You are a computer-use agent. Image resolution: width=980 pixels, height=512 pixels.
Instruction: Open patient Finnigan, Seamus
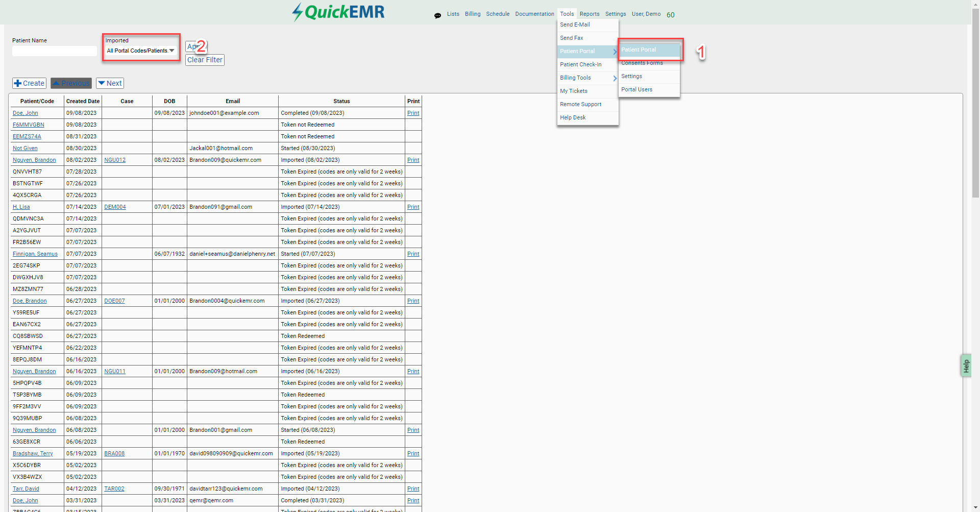(x=35, y=254)
